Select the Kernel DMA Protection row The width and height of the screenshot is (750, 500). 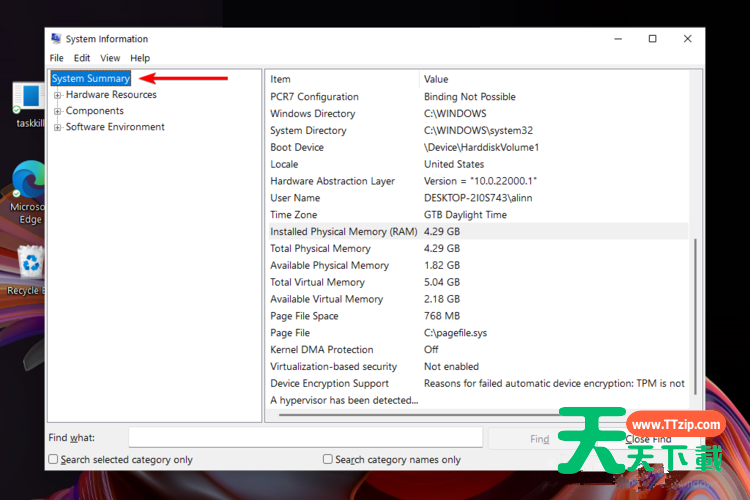[478, 350]
